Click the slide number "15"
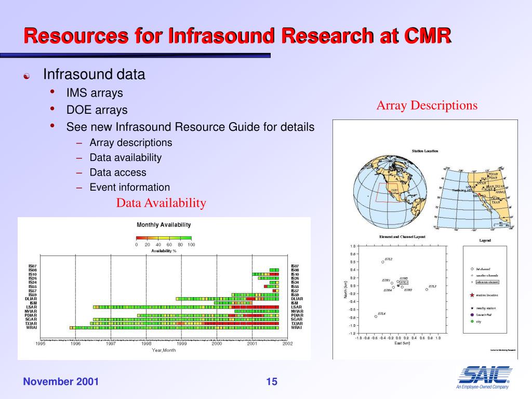 272,382
